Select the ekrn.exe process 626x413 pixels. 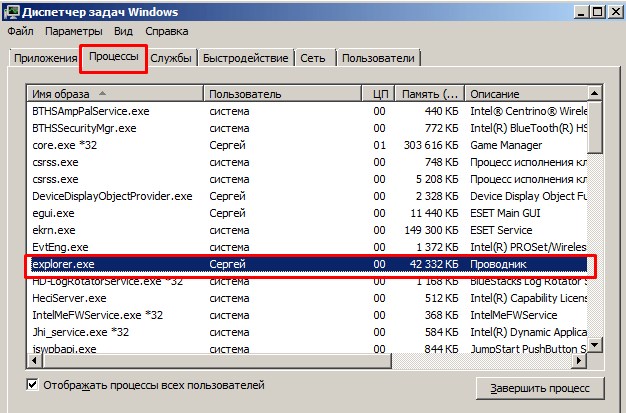[x=307, y=230]
